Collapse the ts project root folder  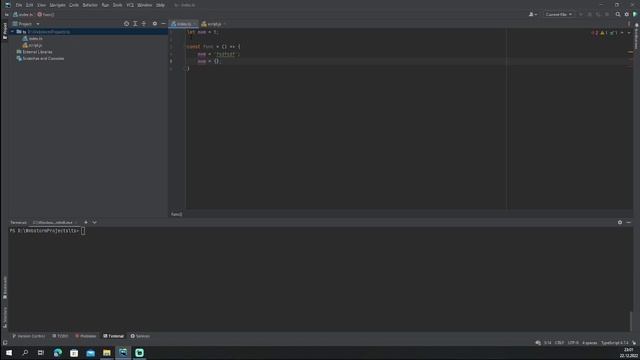12,31
